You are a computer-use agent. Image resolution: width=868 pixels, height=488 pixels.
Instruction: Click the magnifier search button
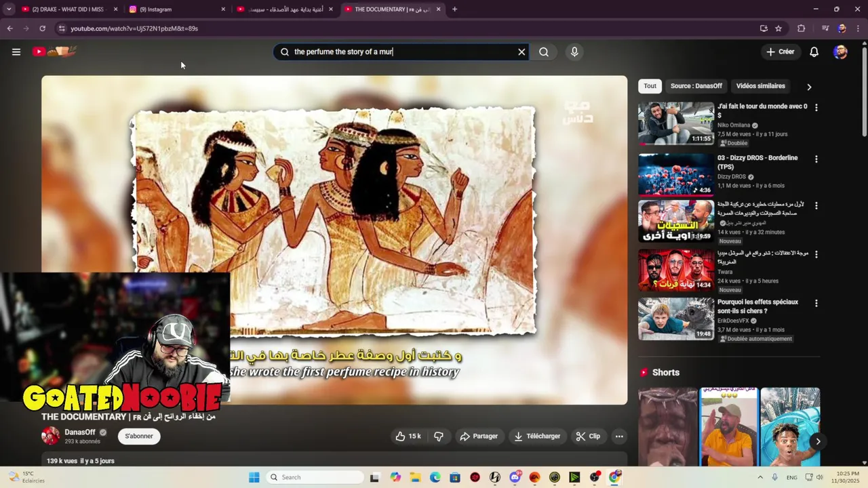coord(544,52)
